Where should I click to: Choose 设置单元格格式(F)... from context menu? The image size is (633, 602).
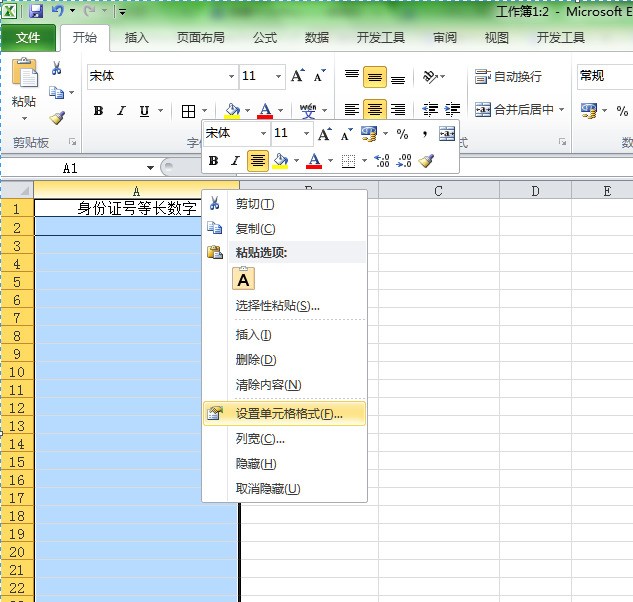click(x=285, y=413)
